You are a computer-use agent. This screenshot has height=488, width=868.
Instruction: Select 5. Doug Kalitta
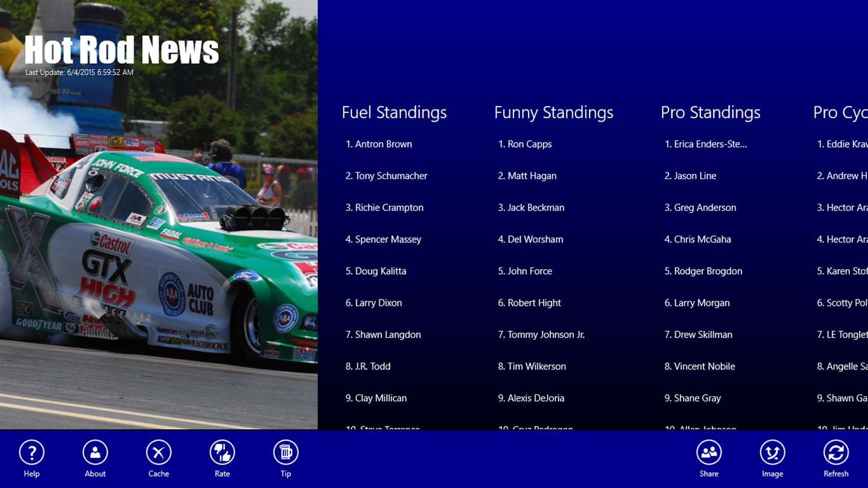click(376, 271)
